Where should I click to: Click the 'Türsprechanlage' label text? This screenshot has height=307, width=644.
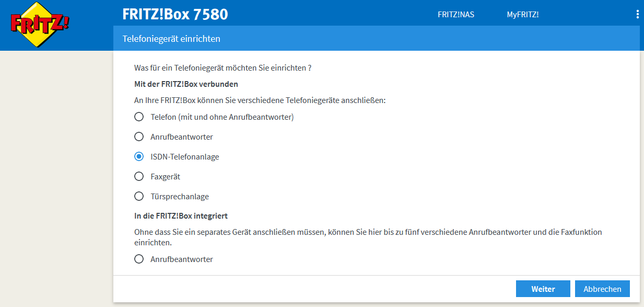pos(180,197)
